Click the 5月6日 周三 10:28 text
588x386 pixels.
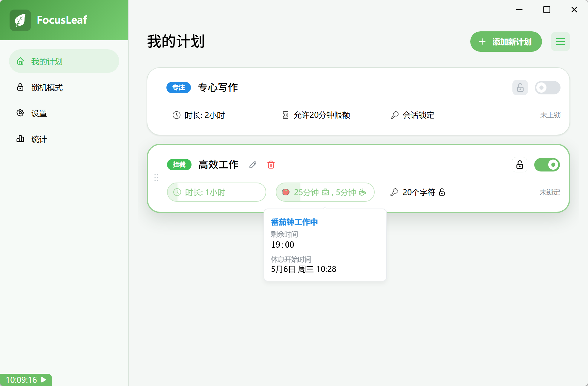(304, 269)
